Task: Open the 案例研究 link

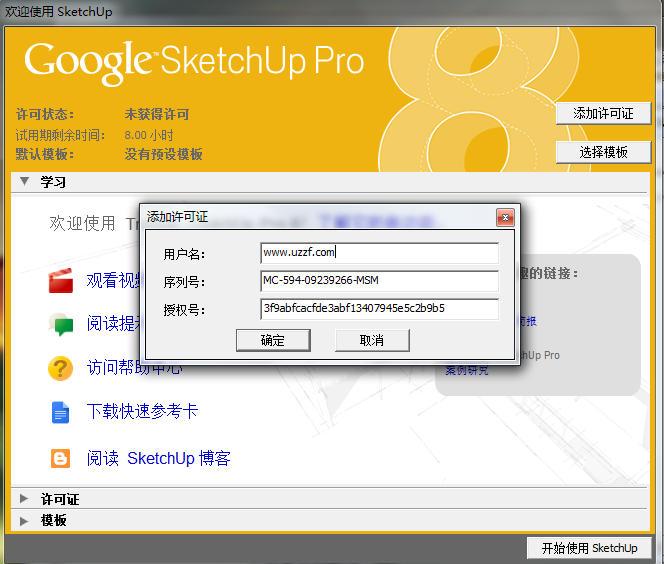Action: 466,370
